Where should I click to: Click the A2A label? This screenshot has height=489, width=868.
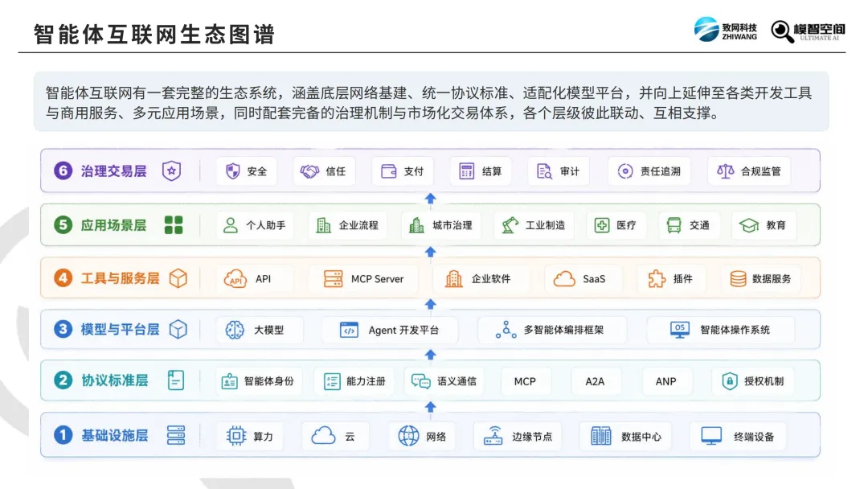click(595, 381)
